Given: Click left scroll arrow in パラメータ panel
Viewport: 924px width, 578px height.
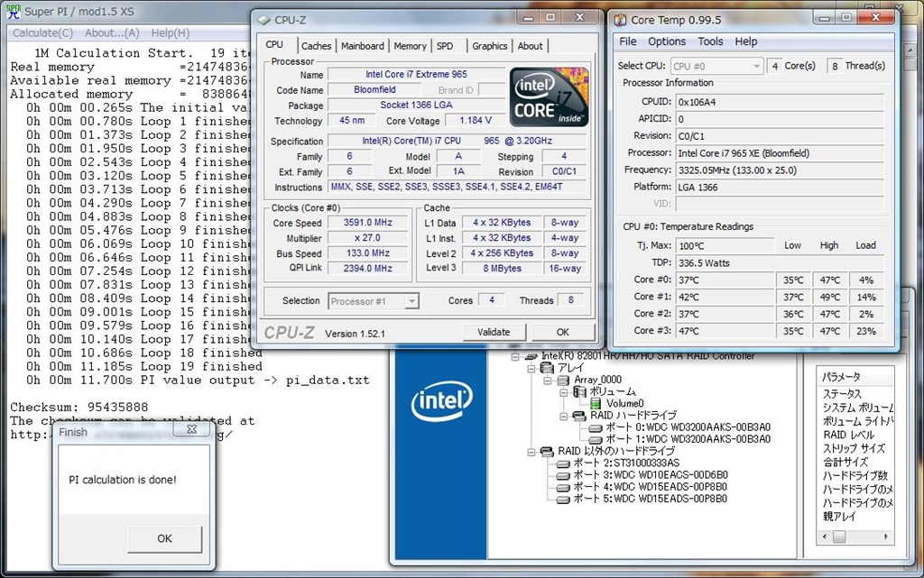Looking at the screenshot, I should click(x=825, y=537).
